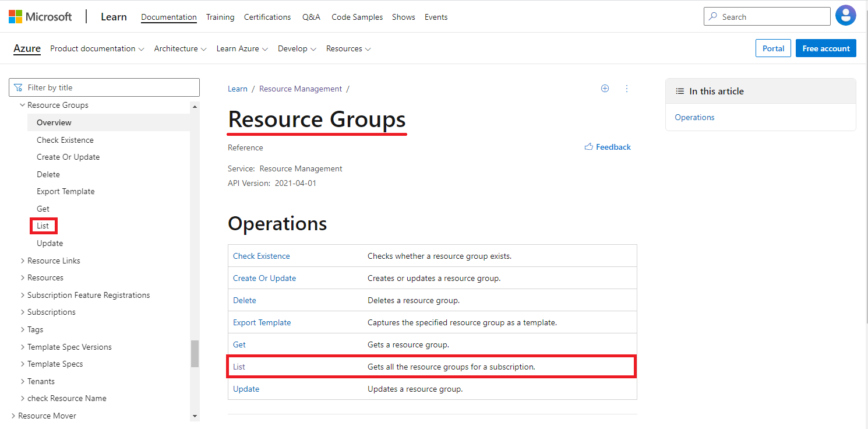Click the Free account button
The image size is (868, 429).
[826, 48]
